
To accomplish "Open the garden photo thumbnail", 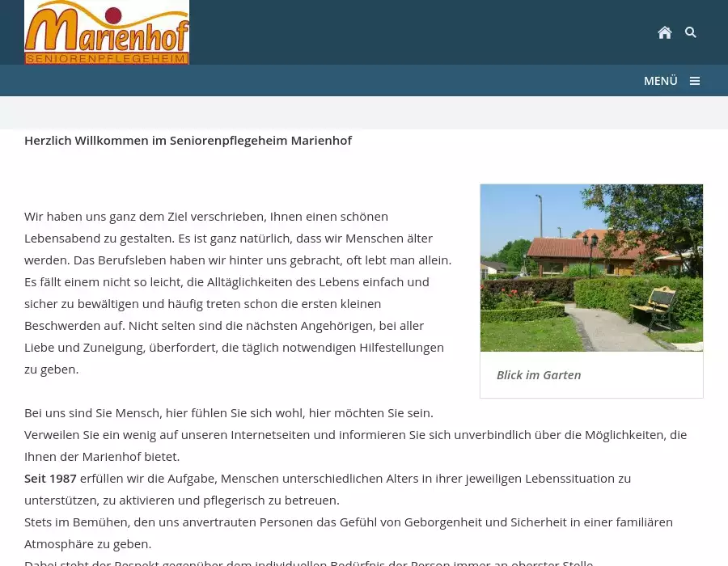I will tap(591, 268).
